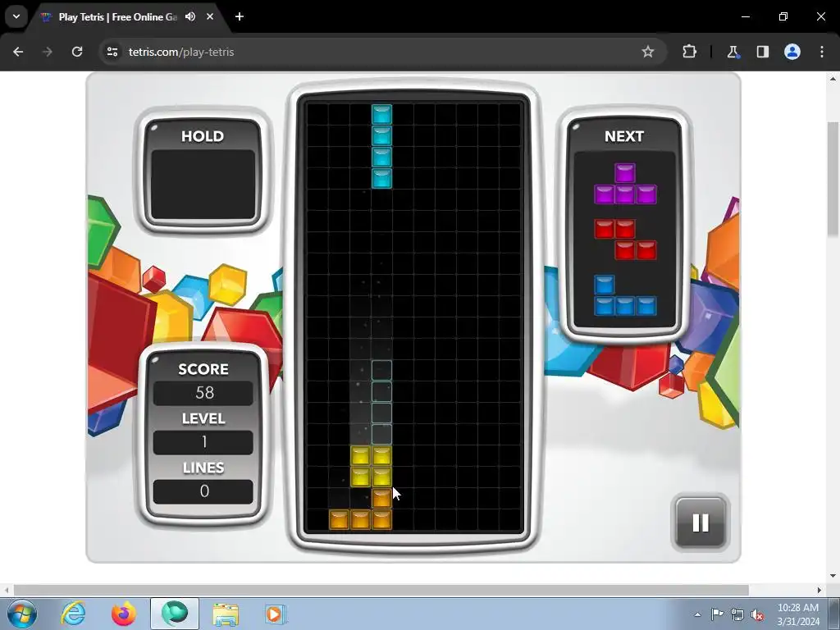The image size is (840, 630).
Task: Launch Firefox from the taskbar
Action: click(124, 614)
